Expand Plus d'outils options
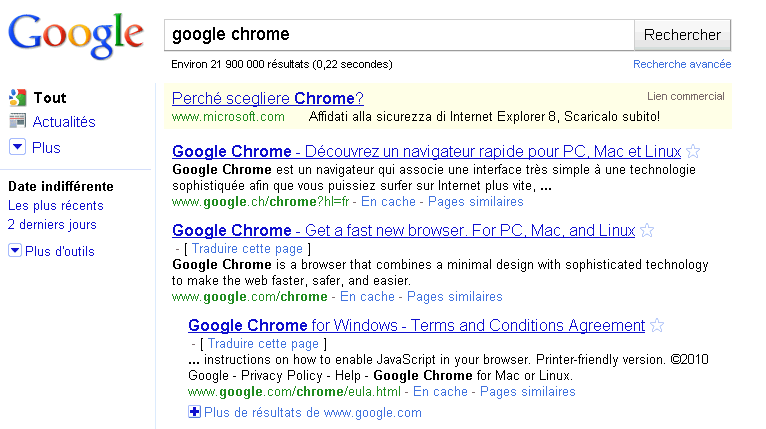766x429 pixels. click(14, 251)
